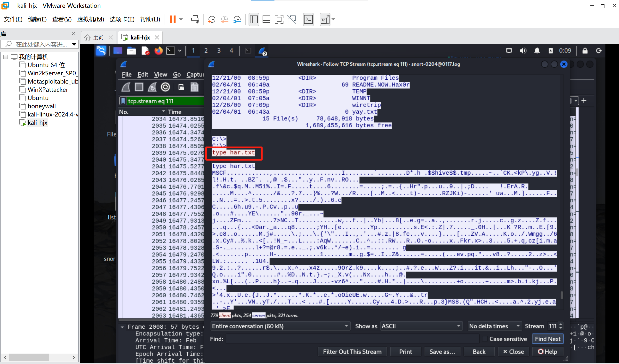
Task: Revert to previous snapshot icon
Action: click(224, 19)
